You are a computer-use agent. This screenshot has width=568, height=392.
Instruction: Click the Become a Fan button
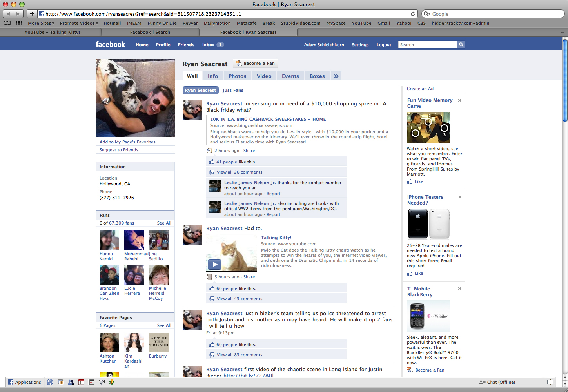click(x=255, y=63)
